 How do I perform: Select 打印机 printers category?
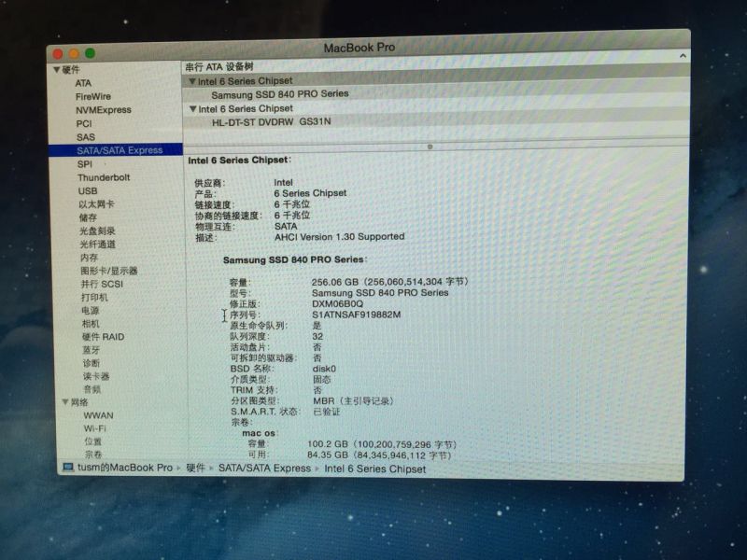94,298
